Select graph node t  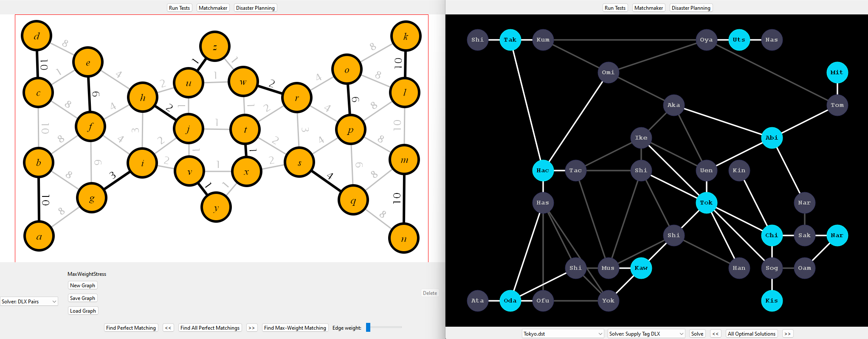[x=245, y=129]
